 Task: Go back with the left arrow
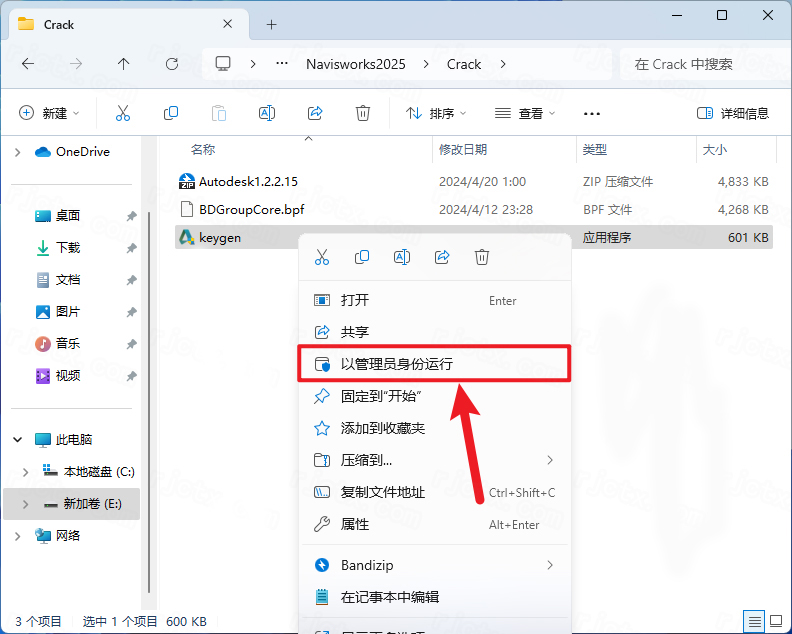28,64
